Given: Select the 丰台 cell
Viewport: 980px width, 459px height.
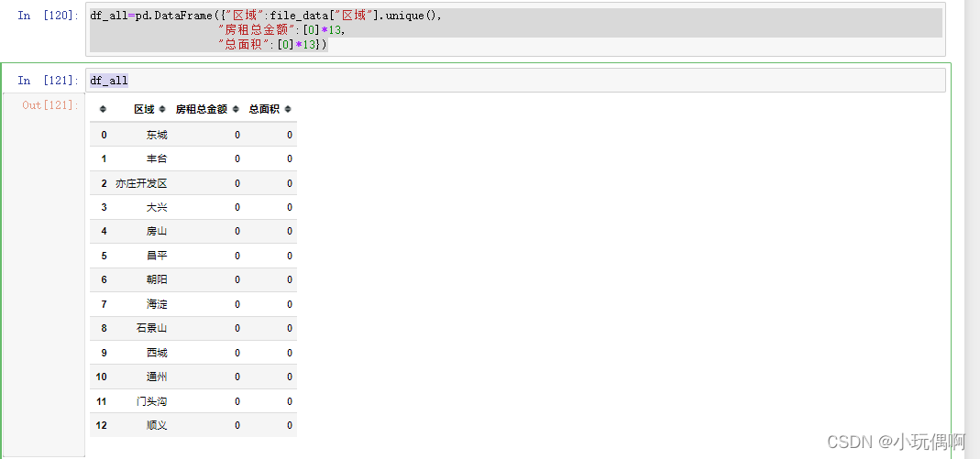Looking at the screenshot, I should [157, 159].
